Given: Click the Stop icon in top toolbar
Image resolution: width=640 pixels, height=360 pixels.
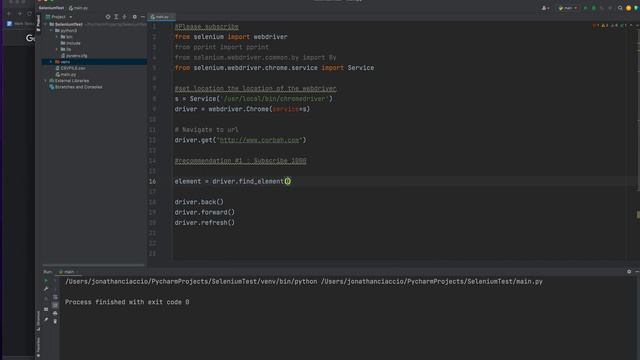Looking at the screenshot, I should tap(610, 8).
